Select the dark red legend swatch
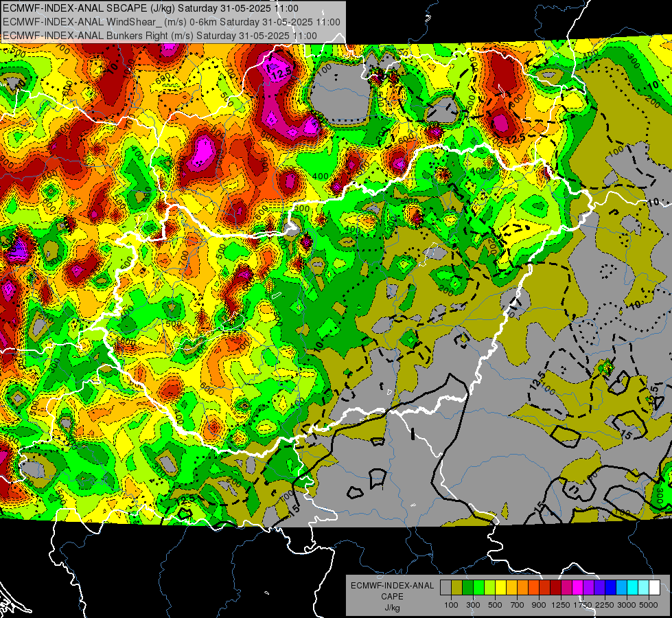The height and width of the screenshot is (618, 672). 555,588
